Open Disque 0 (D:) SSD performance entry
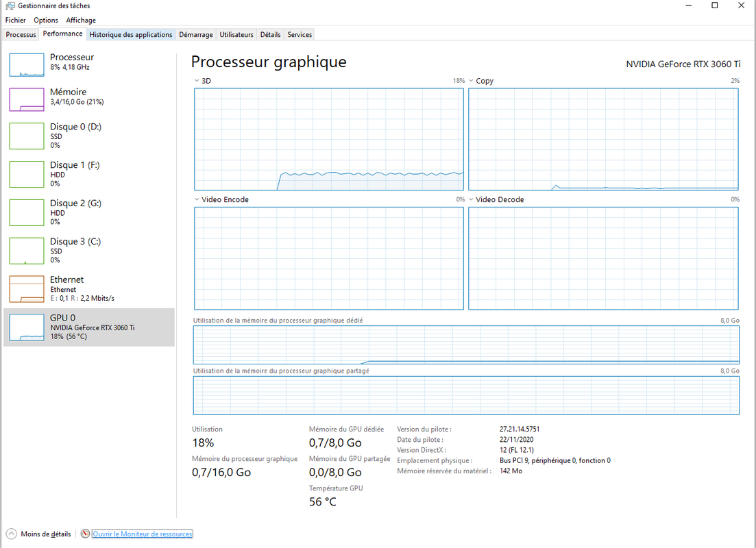 pos(89,136)
